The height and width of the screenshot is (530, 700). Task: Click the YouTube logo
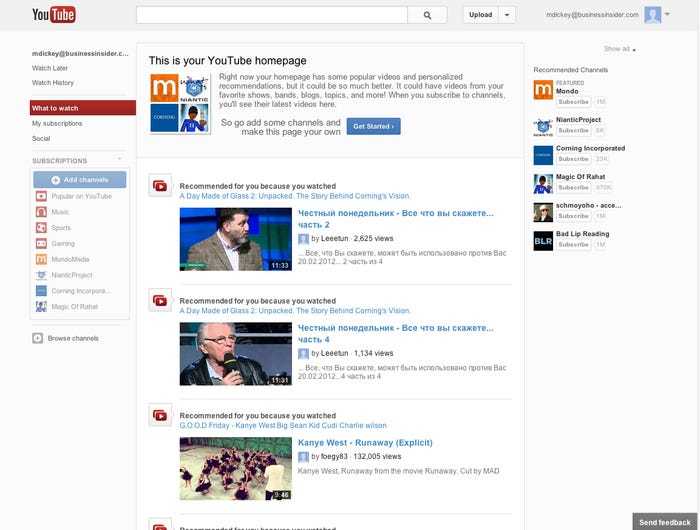tap(54, 14)
